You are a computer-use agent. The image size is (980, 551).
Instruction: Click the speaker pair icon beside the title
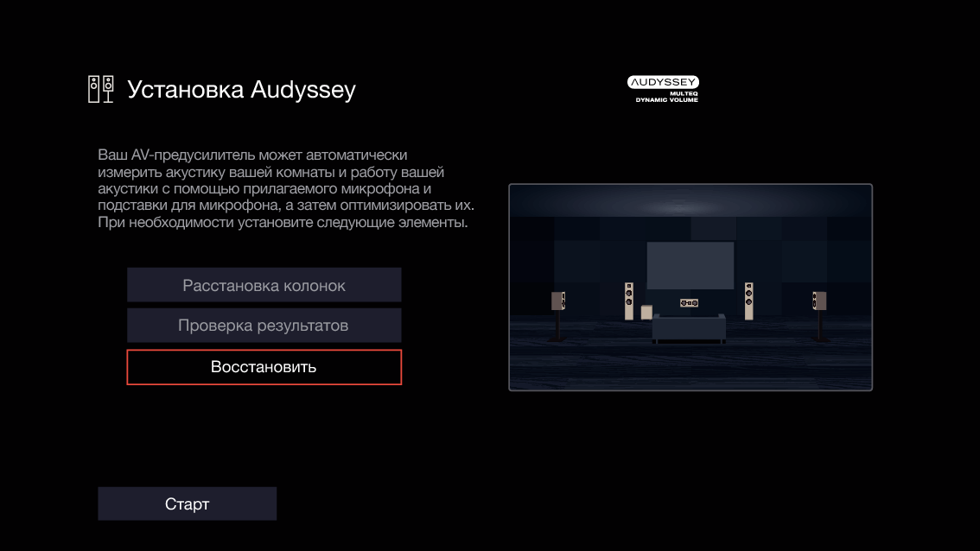click(99, 87)
